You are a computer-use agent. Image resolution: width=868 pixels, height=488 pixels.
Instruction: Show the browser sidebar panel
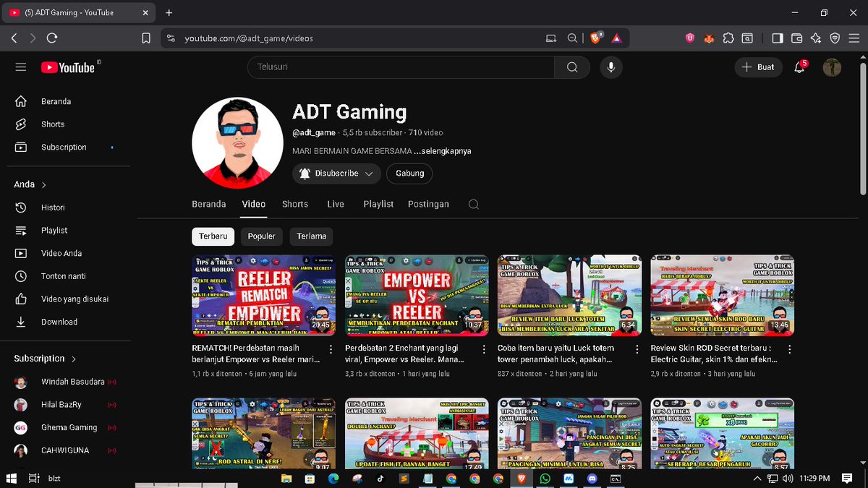778,38
